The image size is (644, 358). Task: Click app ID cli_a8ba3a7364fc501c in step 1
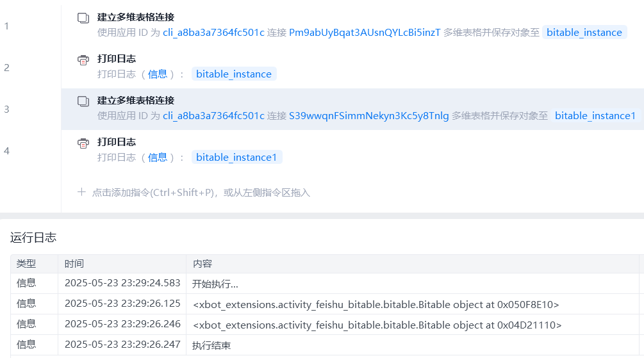click(213, 33)
